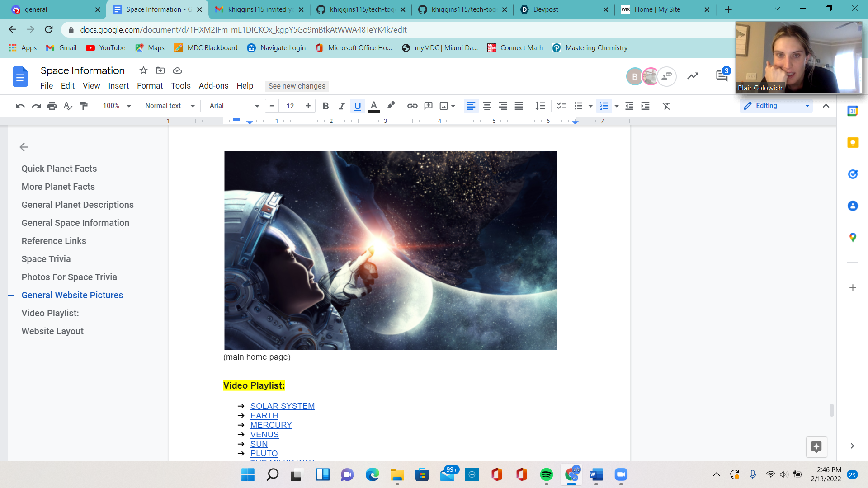The height and width of the screenshot is (488, 868).
Task: Star the Space Information document
Action: pos(143,70)
